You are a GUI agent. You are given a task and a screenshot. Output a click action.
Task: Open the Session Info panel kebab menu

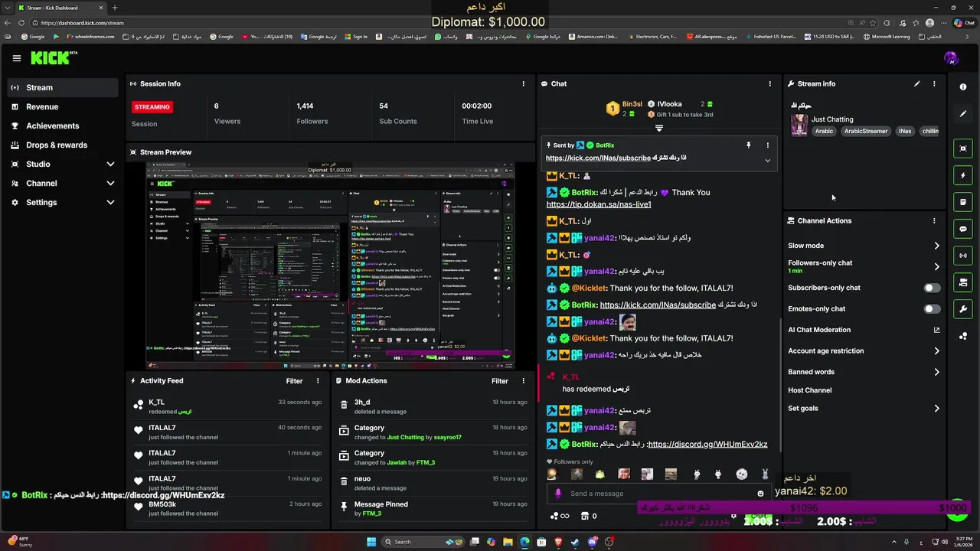tap(524, 83)
